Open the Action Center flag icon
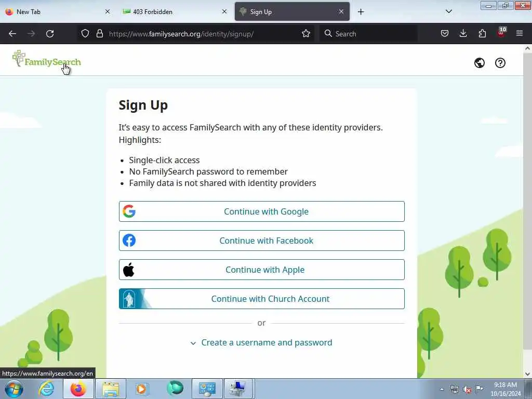Screen dimensions: 532x399 coord(479,389)
